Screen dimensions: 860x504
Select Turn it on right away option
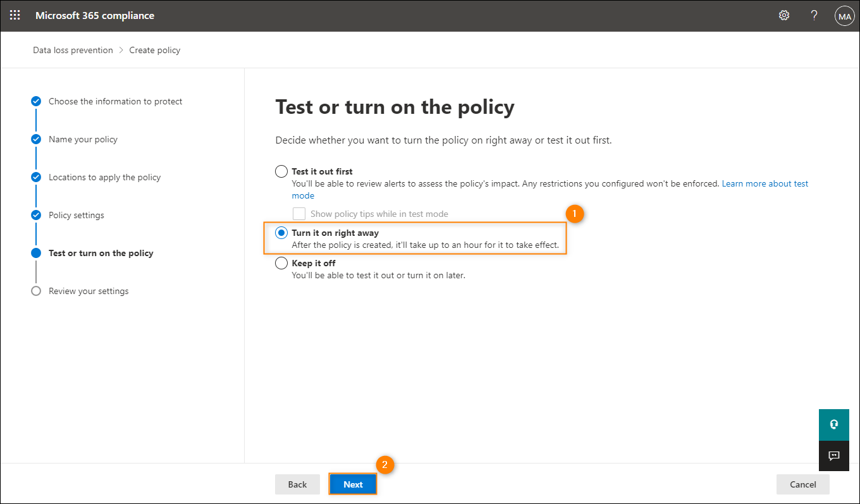click(281, 233)
